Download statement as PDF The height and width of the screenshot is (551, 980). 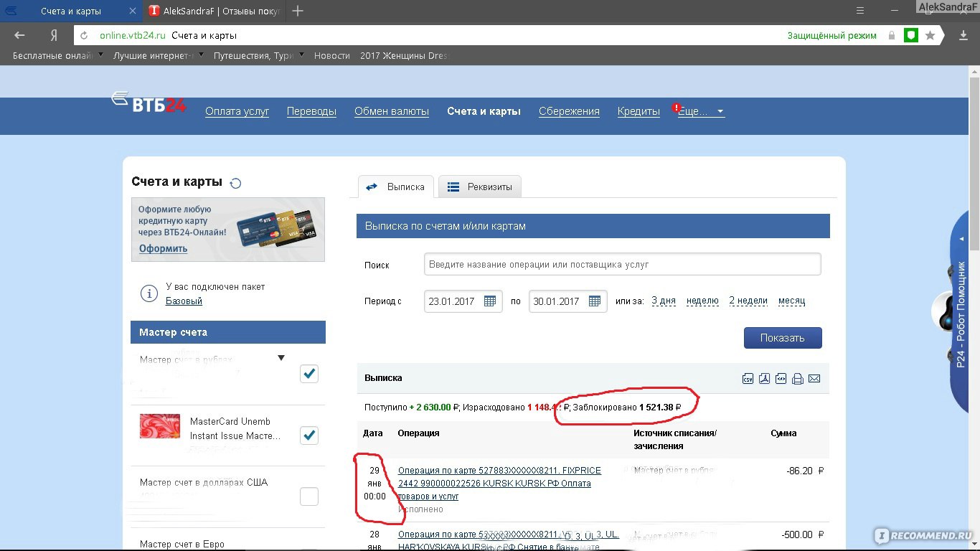click(x=764, y=379)
